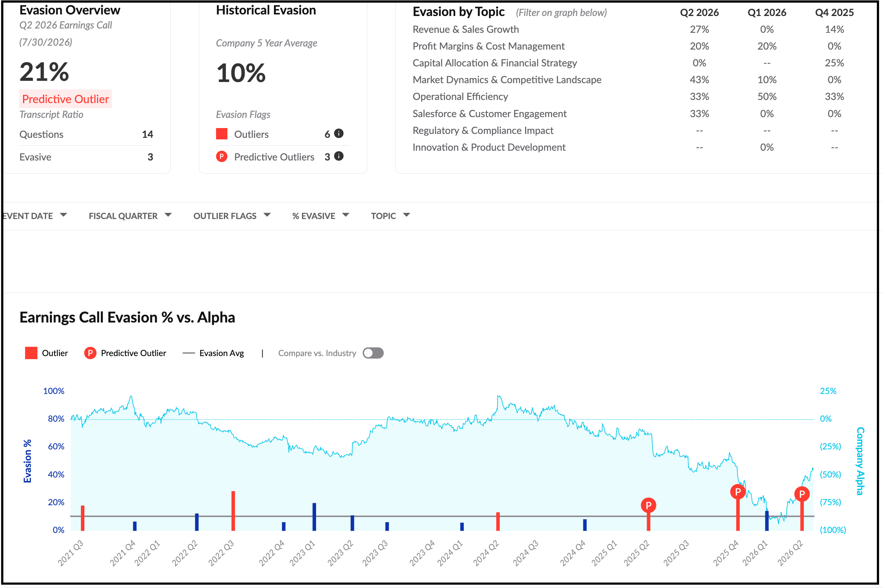Open the Outlier Flags filter dropdown
Image resolution: width=883 pixels, height=588 pixels.
coord(232,216)
